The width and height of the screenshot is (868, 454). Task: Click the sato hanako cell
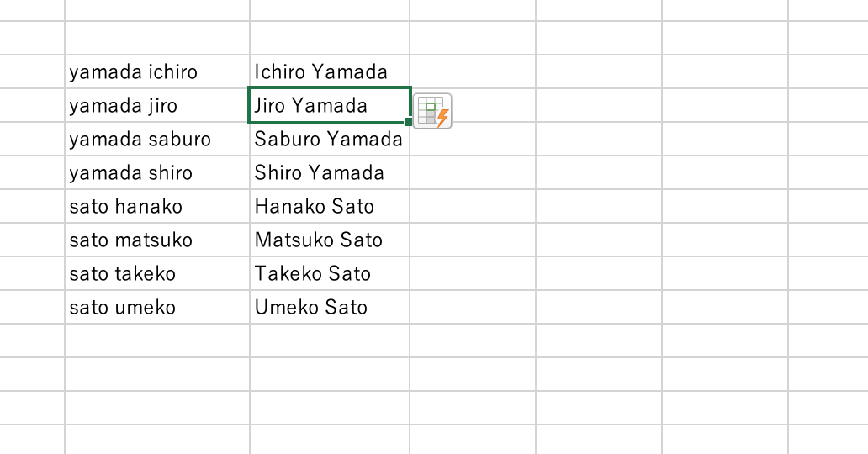156,207
